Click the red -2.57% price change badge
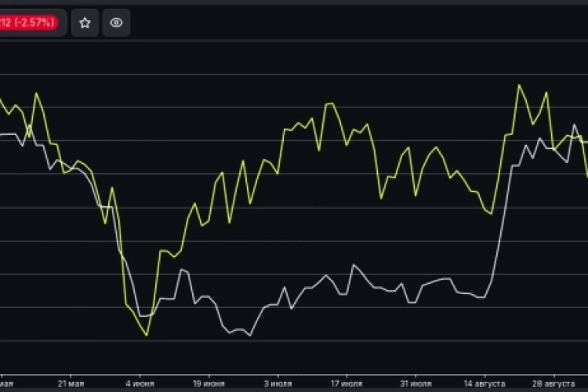This screenshot has height=392, width=588. point(29,23)
